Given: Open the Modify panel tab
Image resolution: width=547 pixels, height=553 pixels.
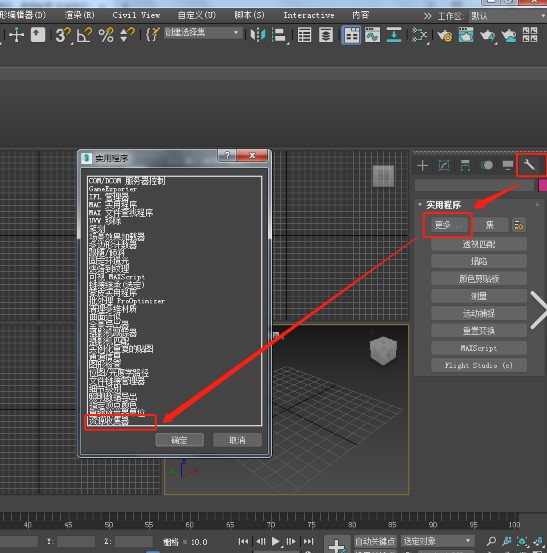Looking at the screenshot, I should click(x=444, y=165).
